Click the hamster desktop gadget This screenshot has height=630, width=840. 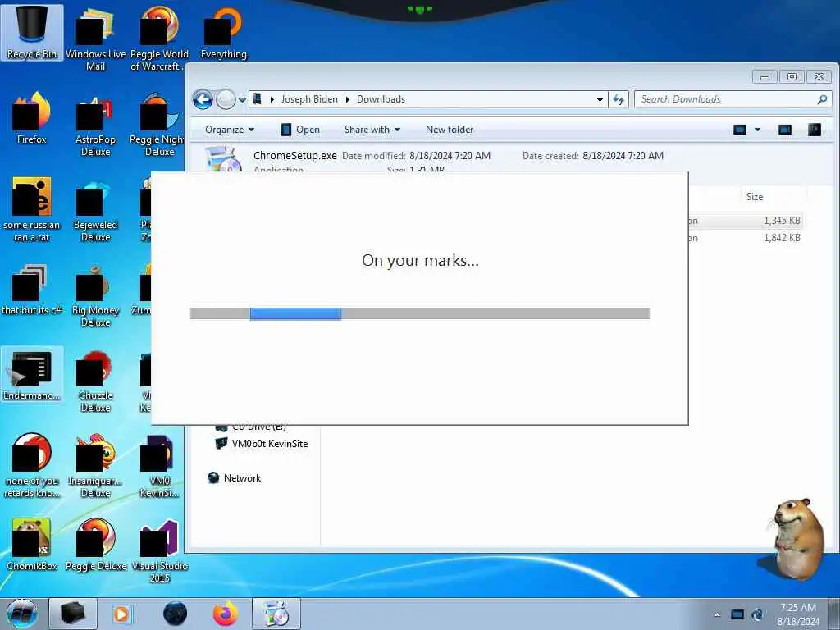[797, 538]
